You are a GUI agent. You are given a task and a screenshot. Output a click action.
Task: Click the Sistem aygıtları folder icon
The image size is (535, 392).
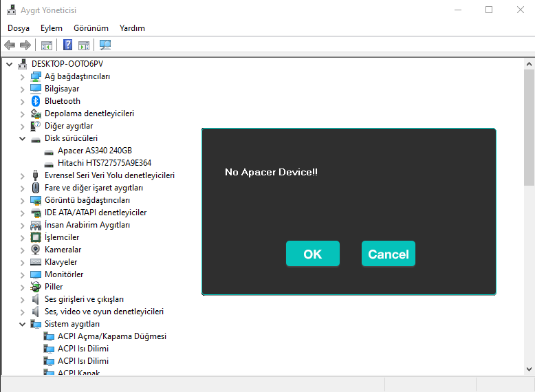[36, 324]
